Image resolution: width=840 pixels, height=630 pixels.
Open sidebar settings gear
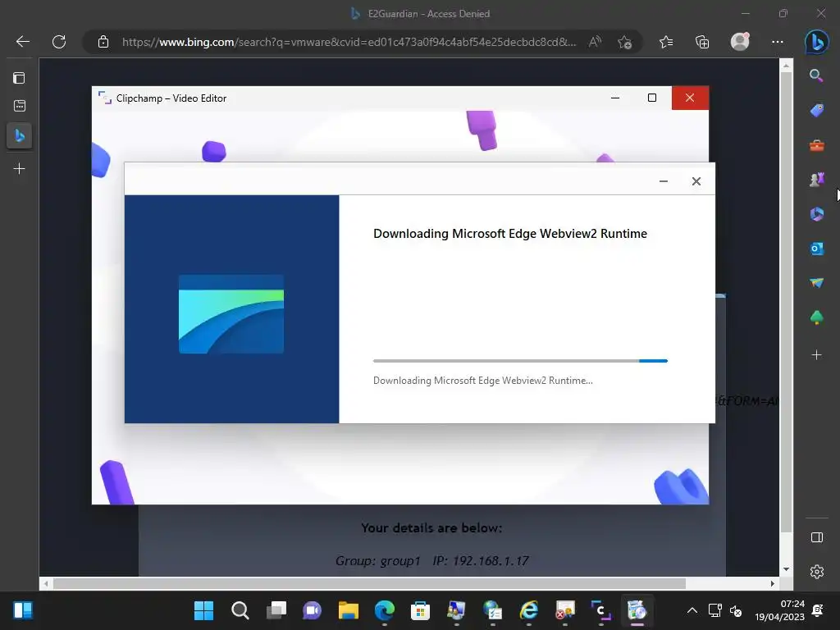click(816, 572)
